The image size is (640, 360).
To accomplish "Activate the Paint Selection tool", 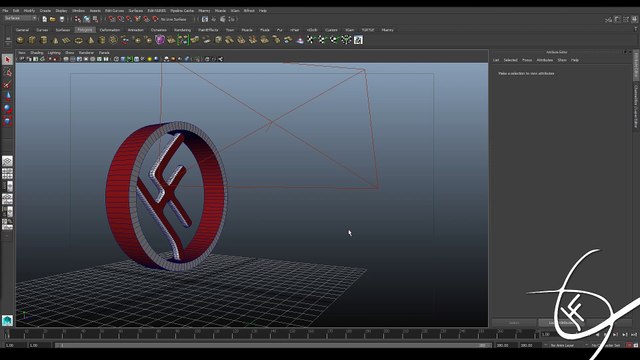I will [7, 84].
